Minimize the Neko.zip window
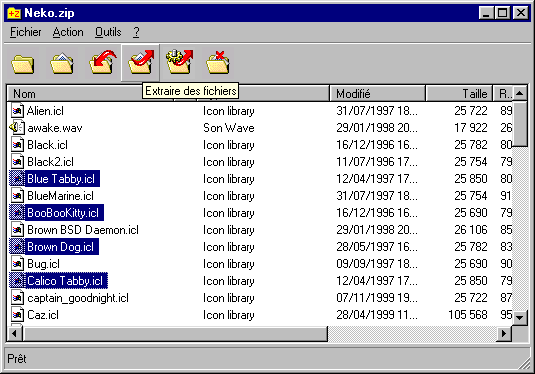535x374 pixels. [486, 13]
